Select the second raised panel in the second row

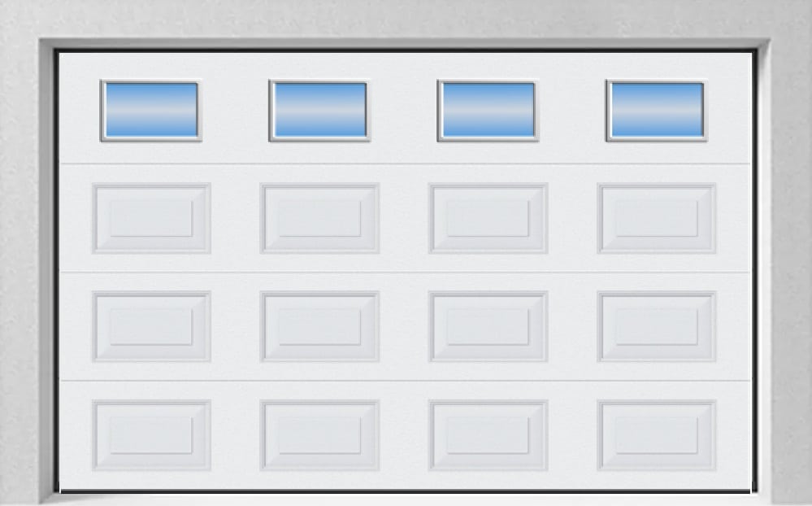click(x=319, y=218)
